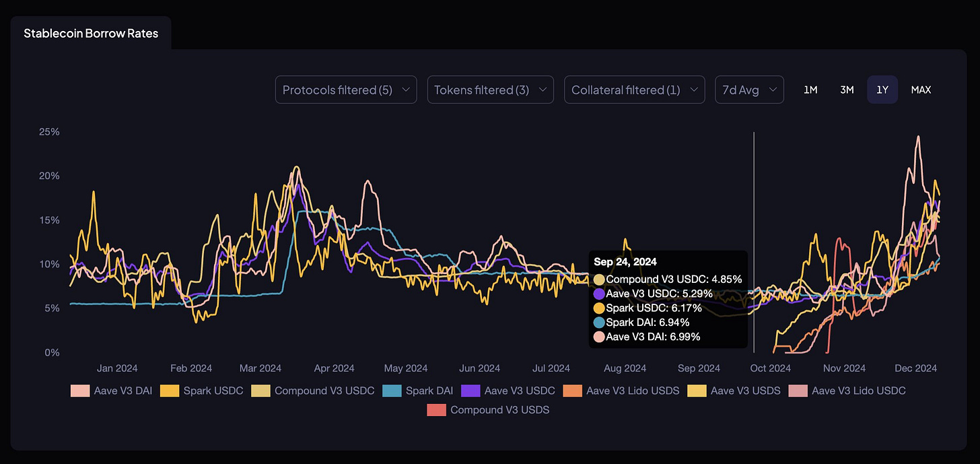The height and width of the screenshot is (464, 980).
Task: Click the Mar 2024 axis label
Action: coord(260,368)
